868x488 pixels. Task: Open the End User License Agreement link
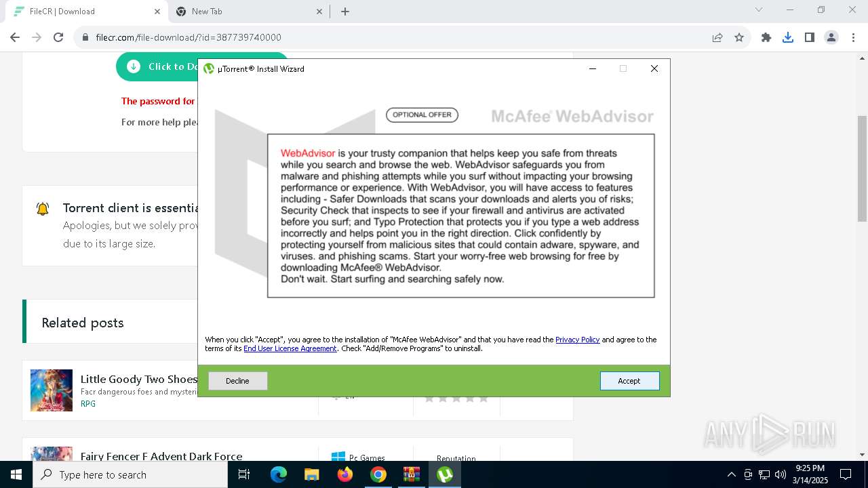click(x=290, y=348)
